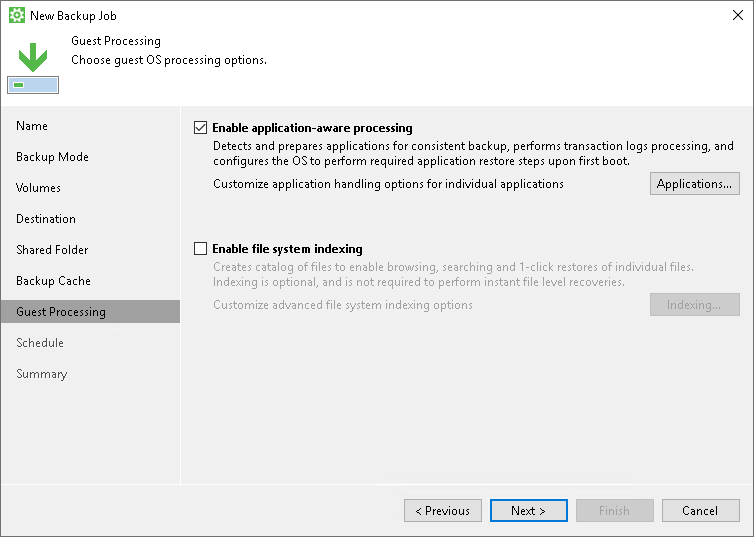Check Enable file system indexing
This screenshot has height=537, width=754.
coord(201,249)
